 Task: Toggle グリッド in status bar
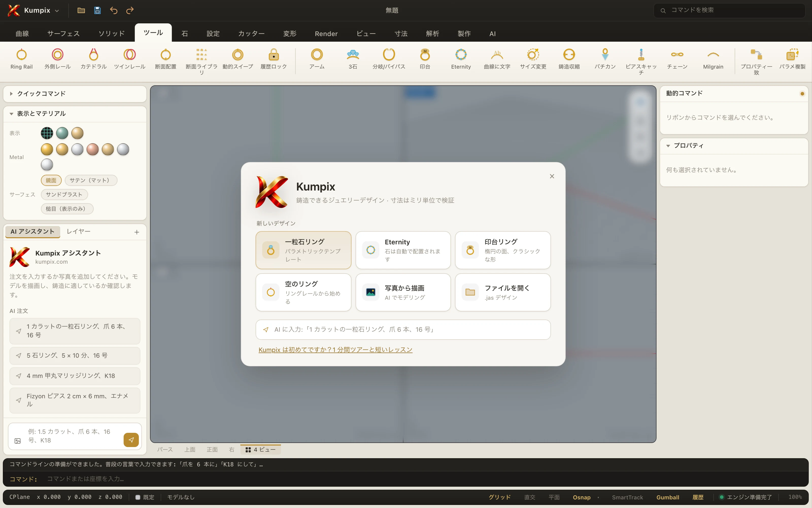click(500, 497)
